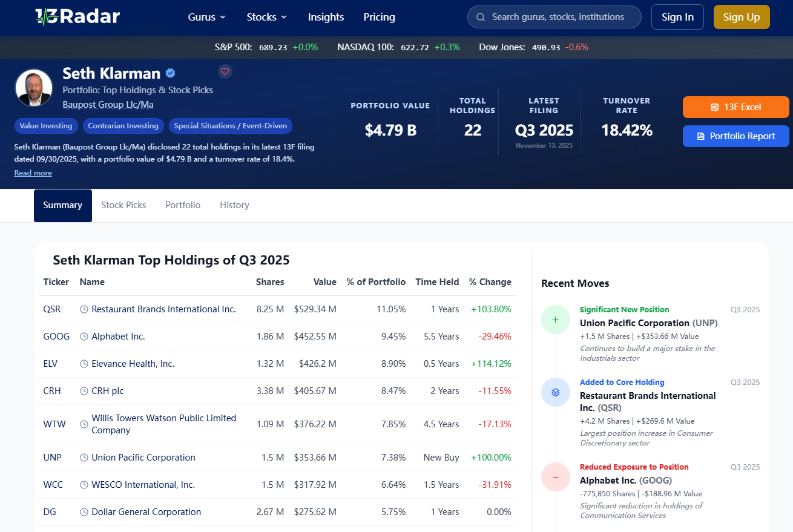Click the clock icon beside Elevance Health, Inc.

pos(84,364)
